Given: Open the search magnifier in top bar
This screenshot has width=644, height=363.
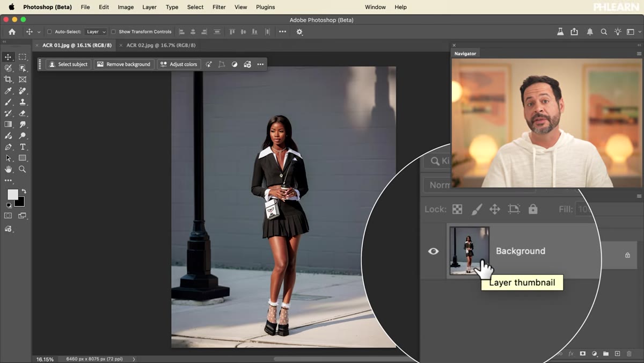Looking at the screenshot, I should 604,32.
